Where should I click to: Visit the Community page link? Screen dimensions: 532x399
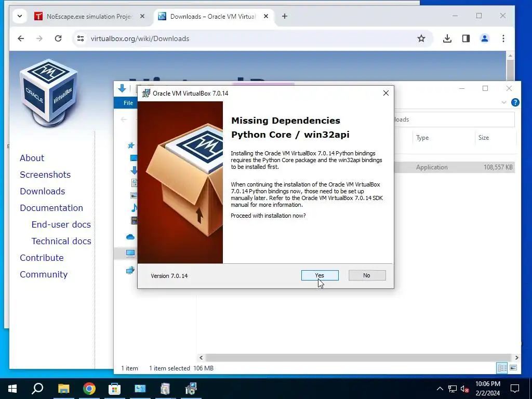(x=44, y=274)
